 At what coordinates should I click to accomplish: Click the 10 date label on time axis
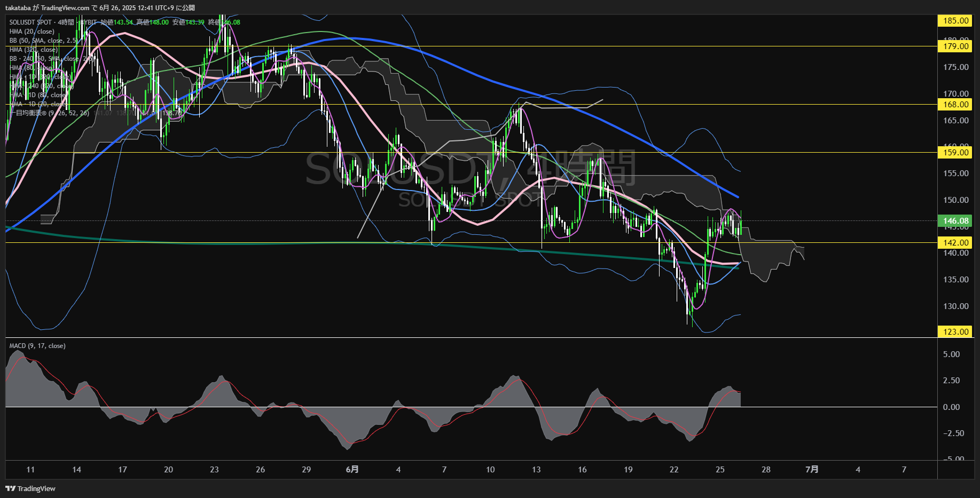tap(490, 470)
